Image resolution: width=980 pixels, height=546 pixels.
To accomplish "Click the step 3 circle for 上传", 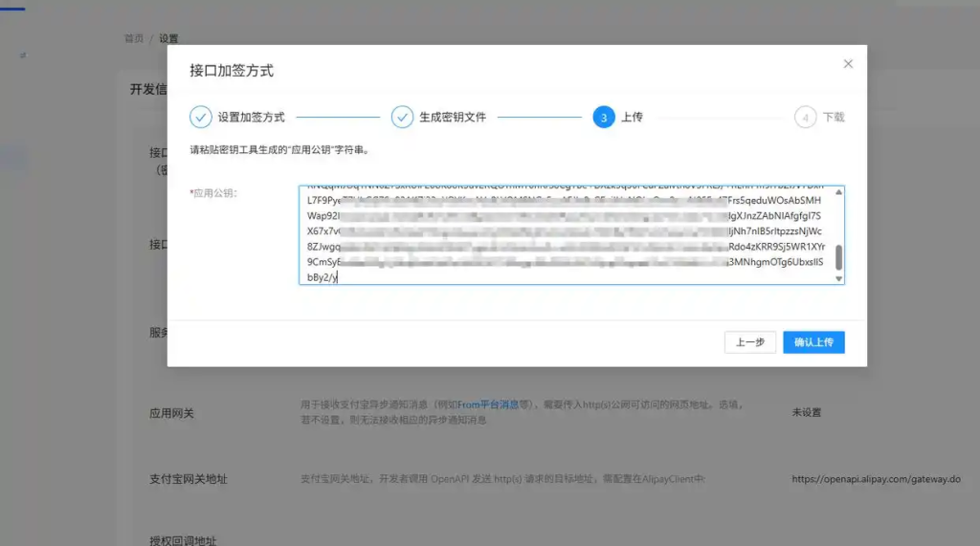I will 604,117.
